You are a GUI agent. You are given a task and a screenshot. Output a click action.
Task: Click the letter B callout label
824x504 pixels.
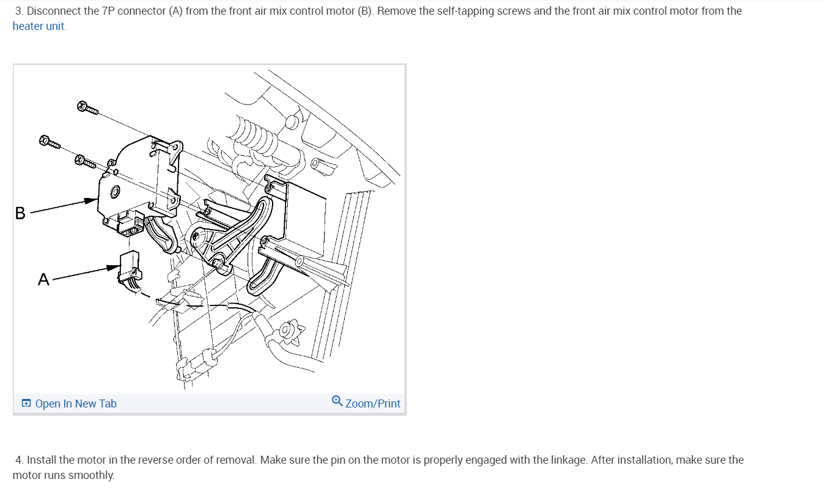point(20,213)
